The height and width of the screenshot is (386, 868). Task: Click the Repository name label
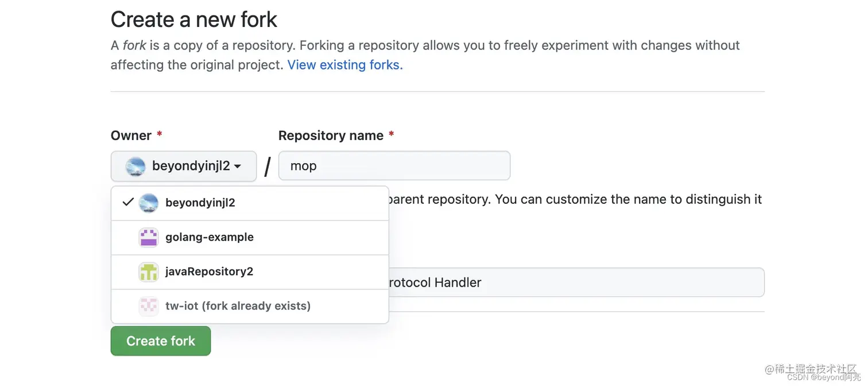coord(331,136)
